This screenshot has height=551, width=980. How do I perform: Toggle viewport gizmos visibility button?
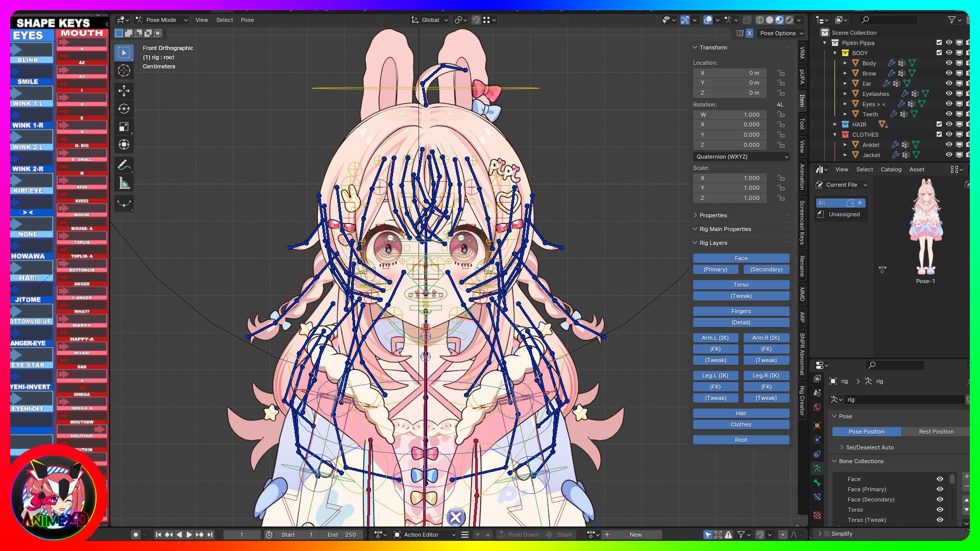click(685, 20)
